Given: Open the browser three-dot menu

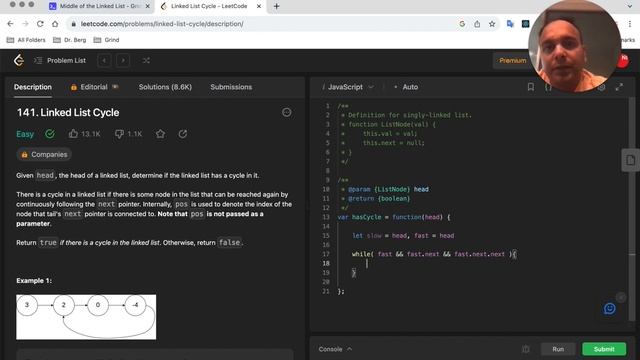Looking at the screenshot, I should pos(630,24).
